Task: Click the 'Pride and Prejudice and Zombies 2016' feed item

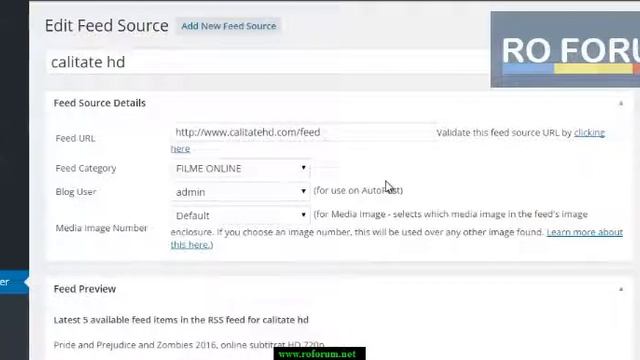Action: [189, 345]
